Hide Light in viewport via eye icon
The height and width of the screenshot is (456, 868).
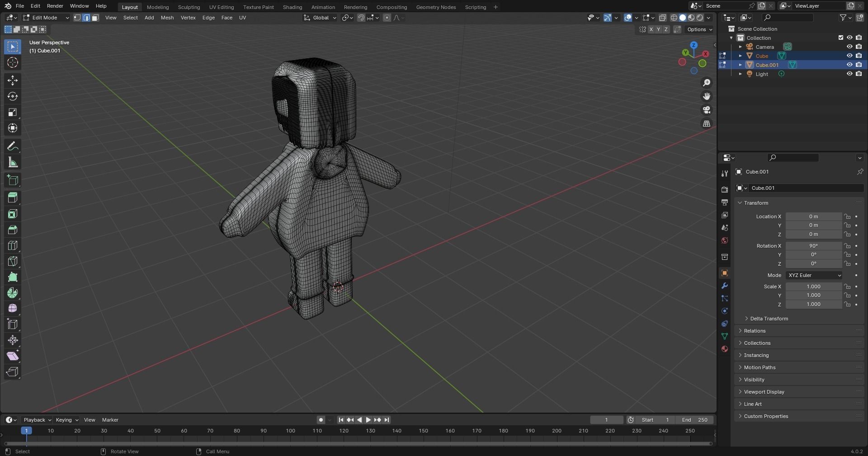(x=849, y=74)
